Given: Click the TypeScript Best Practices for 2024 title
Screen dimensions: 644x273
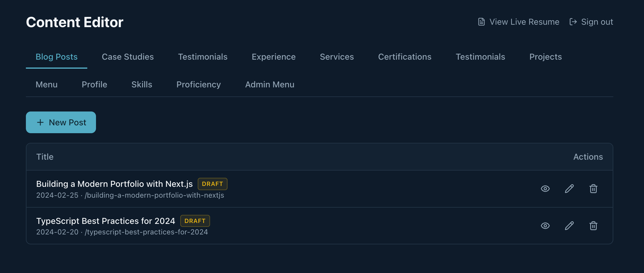Looking at the screenshot, I should coord(106,221).
